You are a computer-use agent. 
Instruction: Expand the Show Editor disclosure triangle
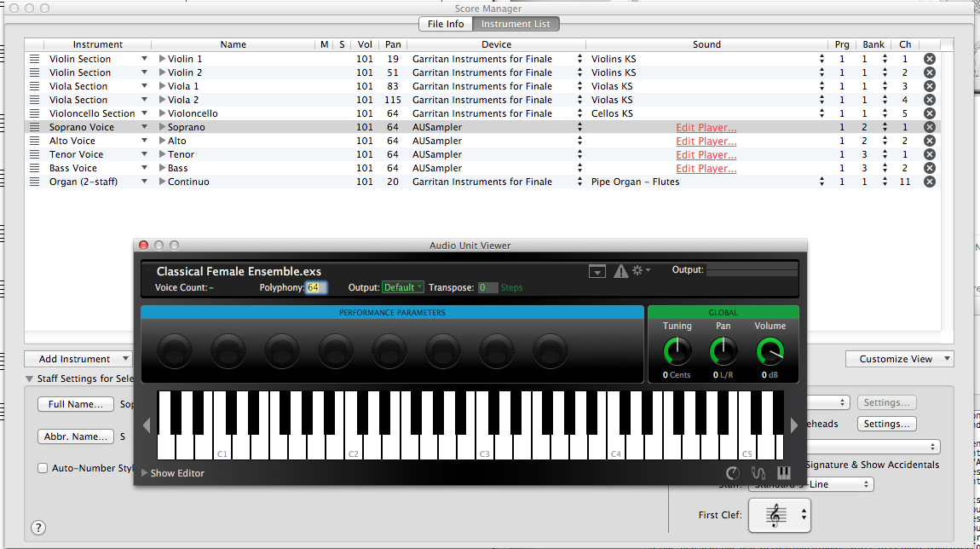pyautogui.click(x=145, y=473)
